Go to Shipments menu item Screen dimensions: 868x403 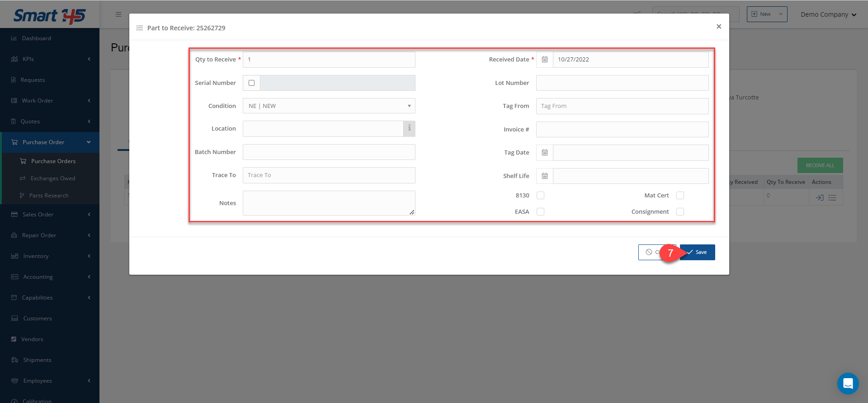point(50,360)
